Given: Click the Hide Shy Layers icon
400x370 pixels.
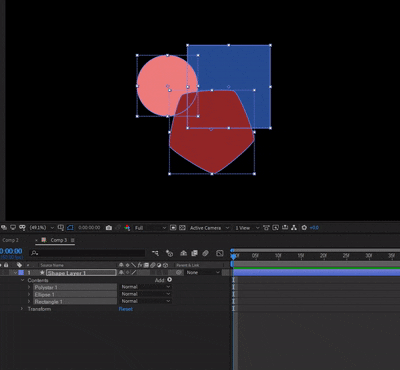Looking at the screenshot, I should tap(183, 253).
